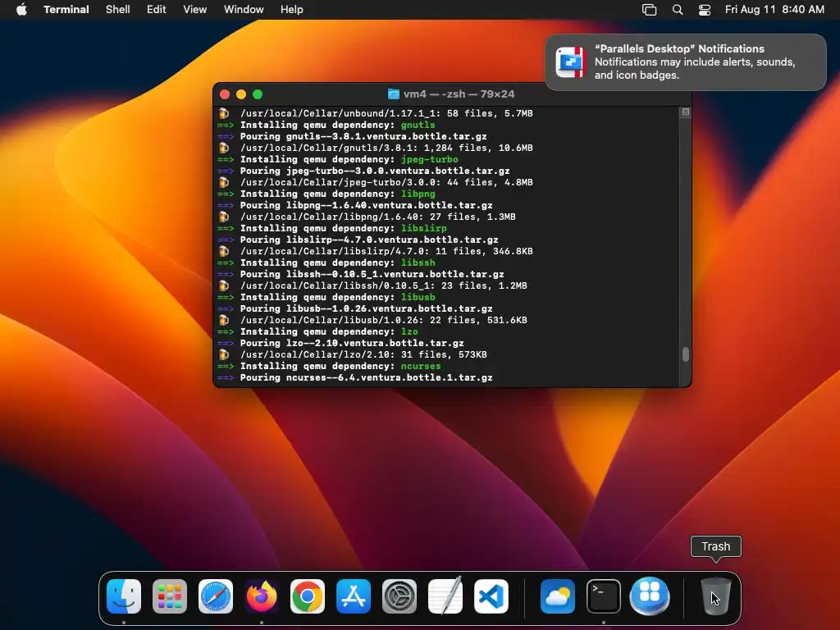The height and width of the screenshot is (630, 840).
Task: Open the Parallels Desktop notification banner
Action: coord(686,62)
